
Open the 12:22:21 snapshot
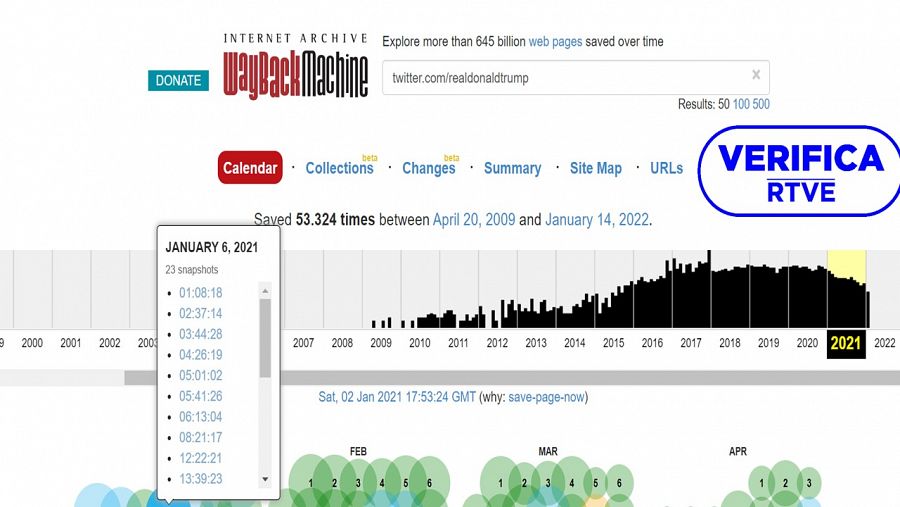click(x=200, y=458)
